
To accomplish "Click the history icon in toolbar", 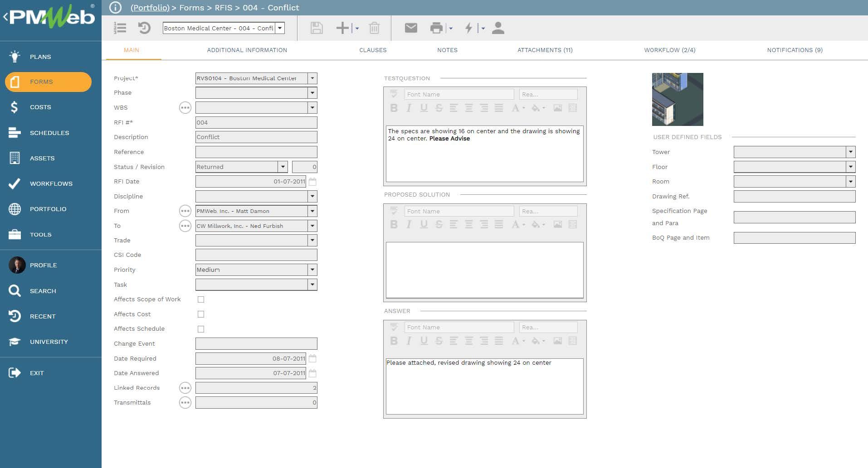I will pos(144,28).
